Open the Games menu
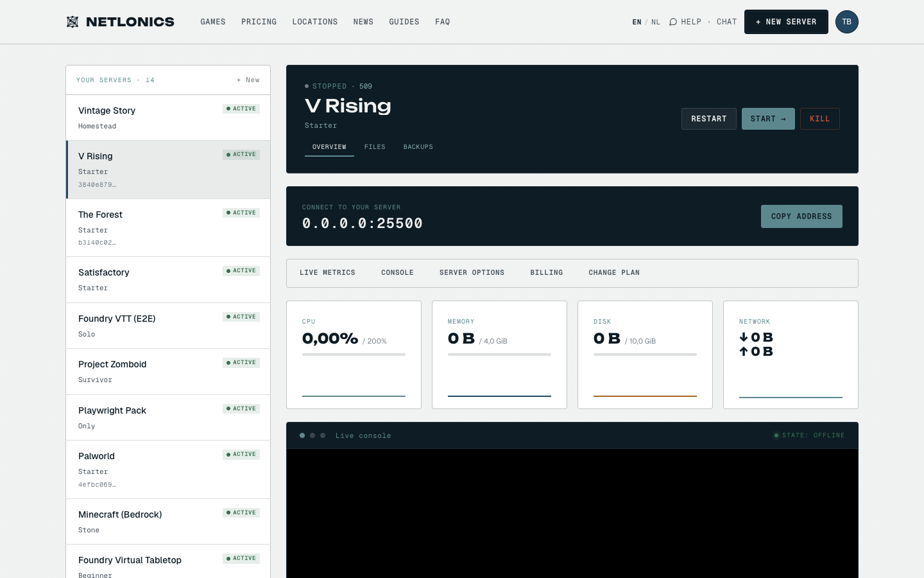This screenshot has width=924, height=578. (213, 22)
